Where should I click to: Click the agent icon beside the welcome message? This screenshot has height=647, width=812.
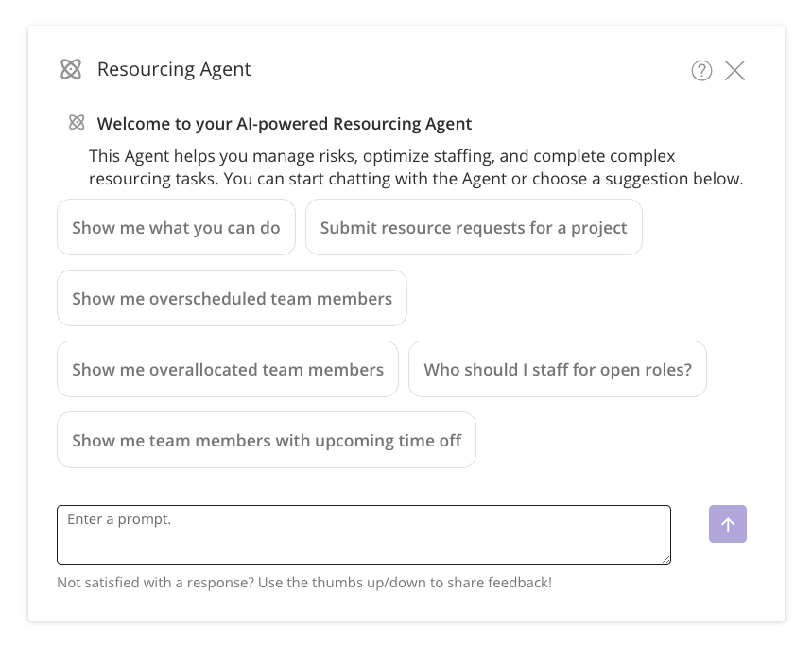[77, 122]
